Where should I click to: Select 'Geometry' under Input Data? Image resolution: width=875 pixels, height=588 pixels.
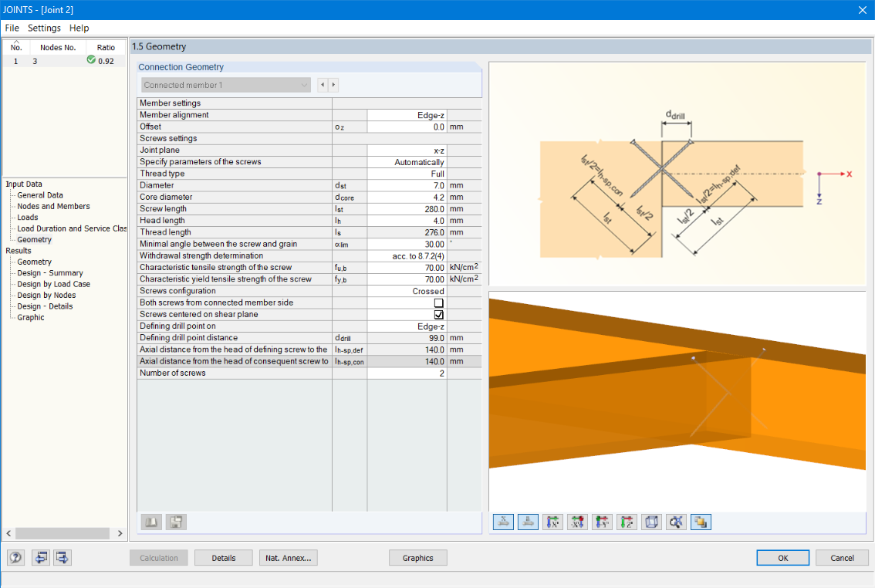pyautogui.click(x=34, y=240)
